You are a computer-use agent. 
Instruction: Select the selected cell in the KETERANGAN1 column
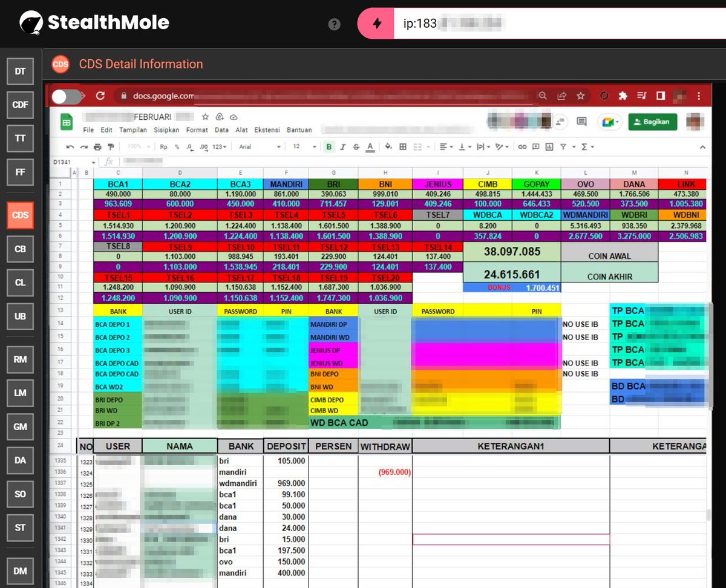point(511,539)
